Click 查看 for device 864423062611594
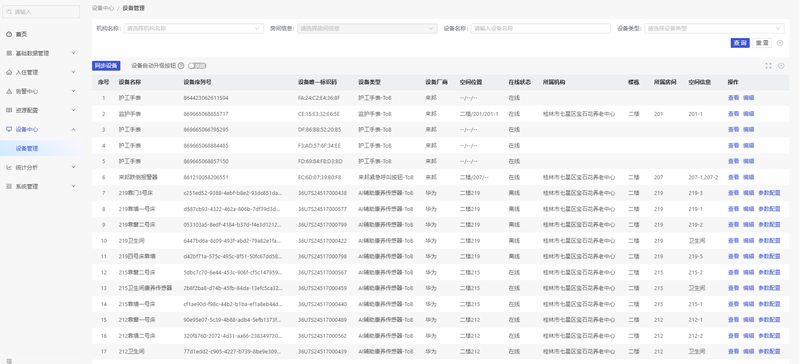The image size is (800, 364). (x=733, y=98)
